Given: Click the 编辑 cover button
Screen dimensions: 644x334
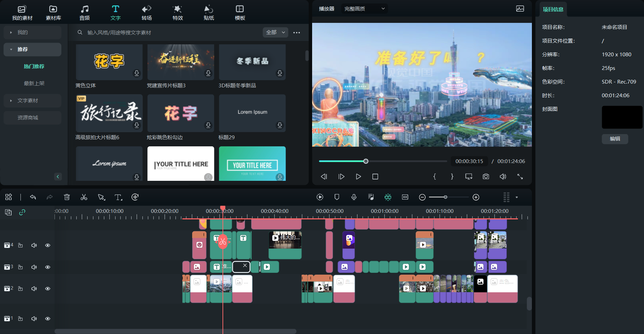Looking at the screenshot, I should 615,139.
